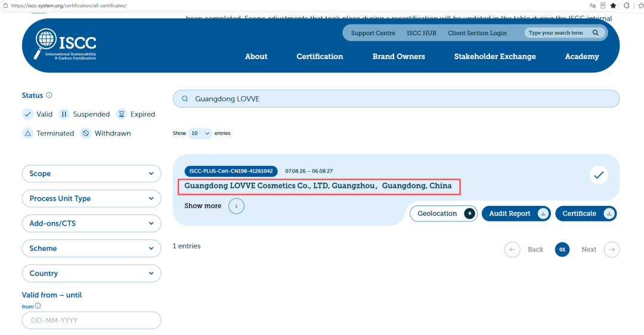Open the Stakeholder Exchange menu
The width and height of the screenshot is (644, 335).
(495, 56)
